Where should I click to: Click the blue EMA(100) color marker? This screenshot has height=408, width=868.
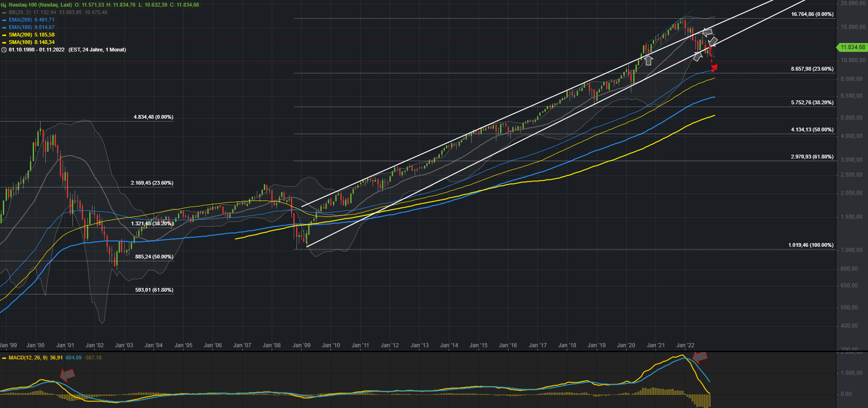point(4,28)
